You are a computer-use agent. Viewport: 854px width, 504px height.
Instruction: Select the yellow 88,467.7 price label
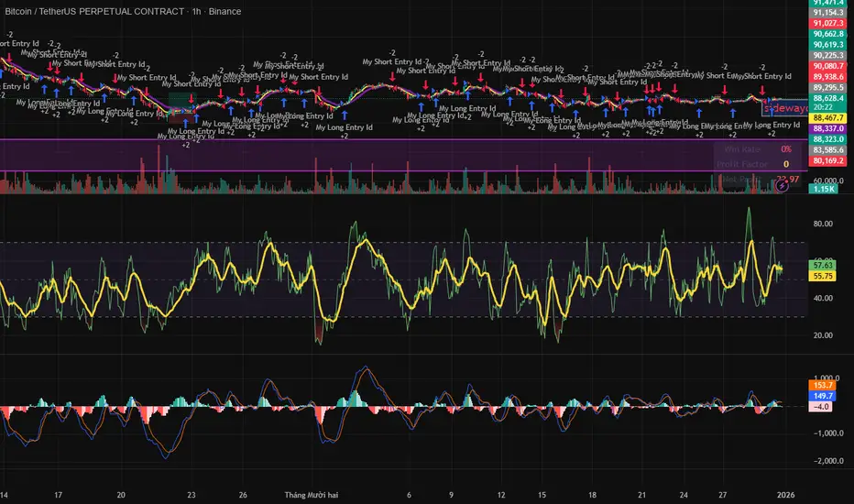coord(828,119)
